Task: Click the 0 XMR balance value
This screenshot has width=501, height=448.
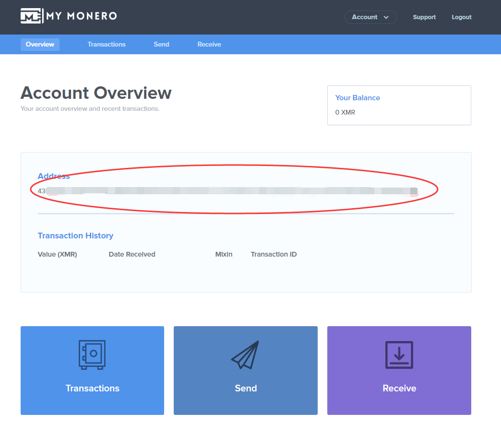Action: pos(345,113)
